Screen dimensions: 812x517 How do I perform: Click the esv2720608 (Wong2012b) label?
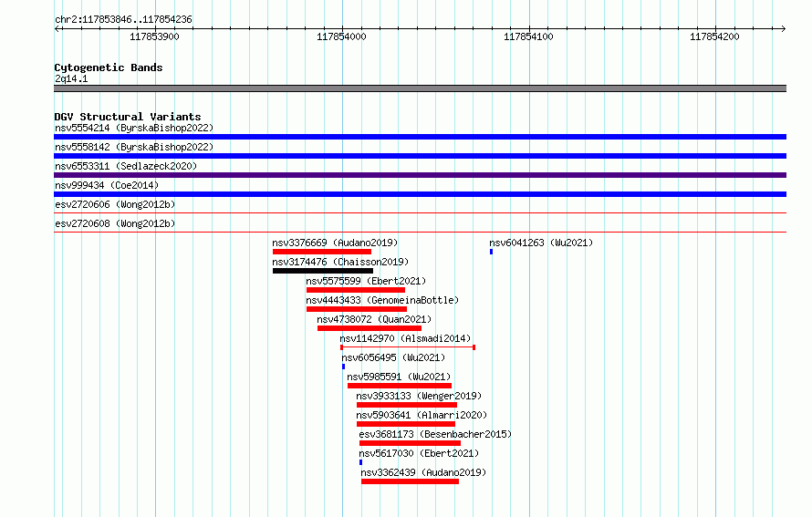click(x=115, y=223)
